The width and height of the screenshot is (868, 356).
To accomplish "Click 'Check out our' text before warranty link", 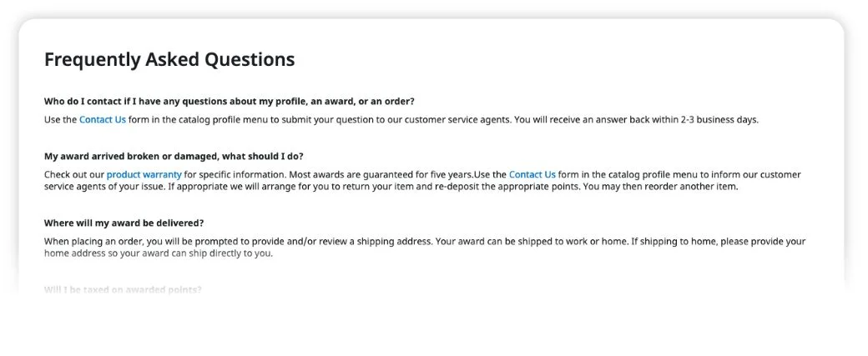I will 74,175.
